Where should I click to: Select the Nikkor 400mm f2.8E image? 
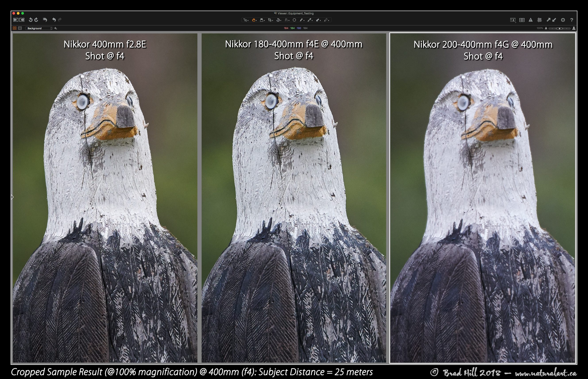105,198
